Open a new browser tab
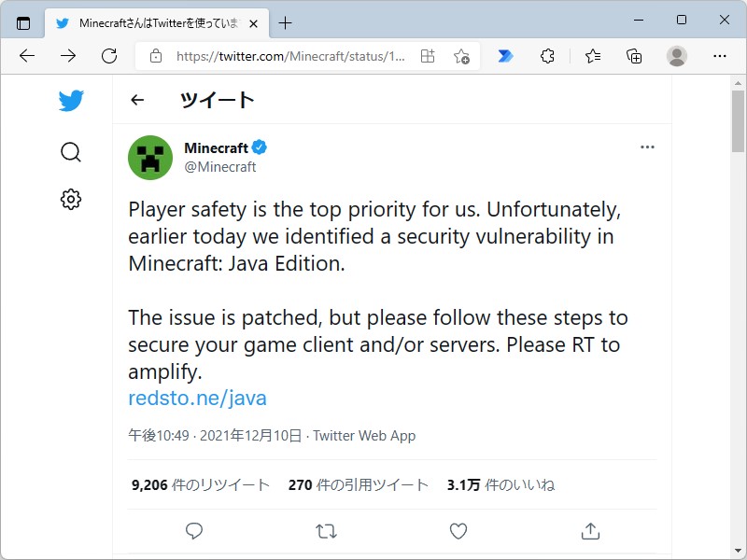The image size is (747, 560). click(286, 23)
